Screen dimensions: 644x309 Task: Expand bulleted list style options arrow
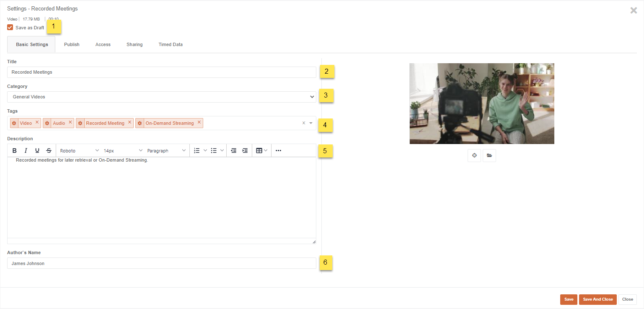point(222,151)
